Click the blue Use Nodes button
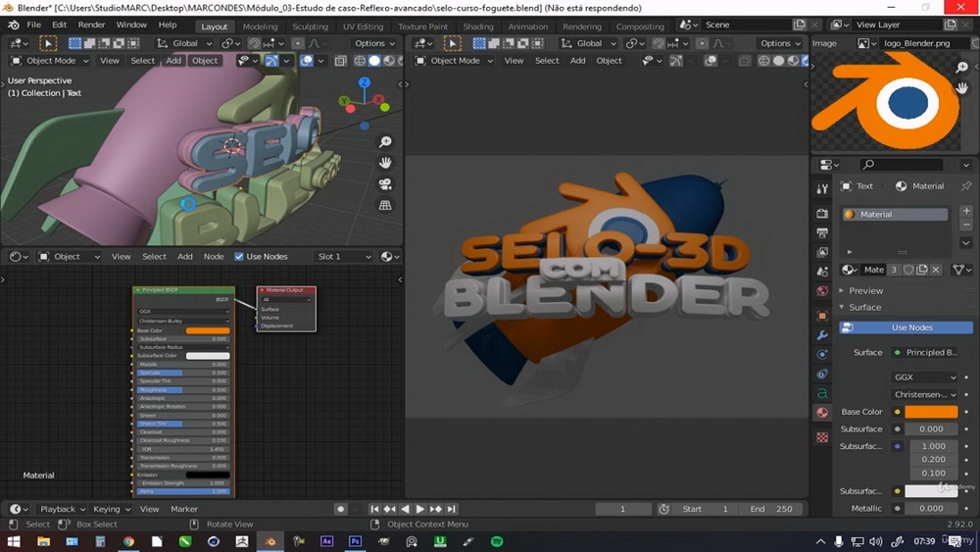 (x=906, y=327)
